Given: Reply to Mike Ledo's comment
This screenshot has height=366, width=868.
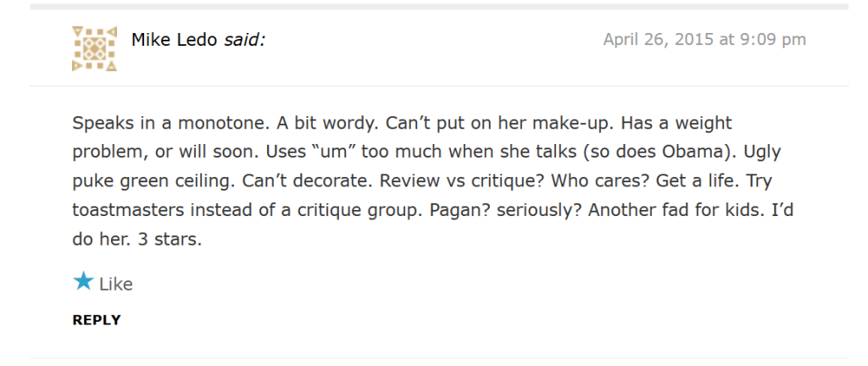Looking at the screenshot, I should (x=97, y=320).
